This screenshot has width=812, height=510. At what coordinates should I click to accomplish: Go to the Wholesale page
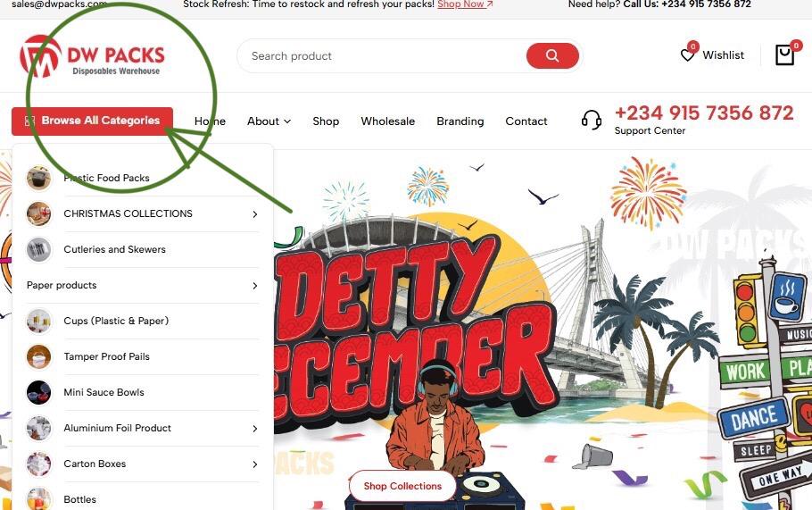[388, 121]
